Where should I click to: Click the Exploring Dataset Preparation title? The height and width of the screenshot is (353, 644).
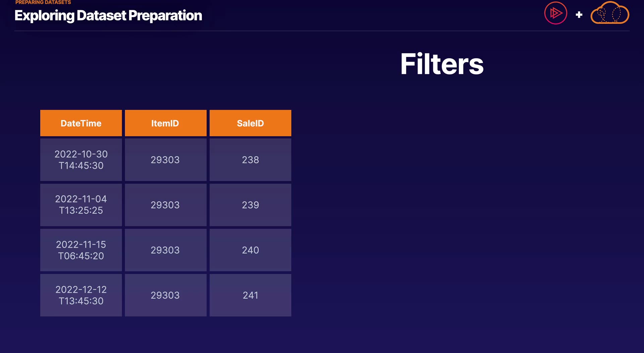coord(108,16)
